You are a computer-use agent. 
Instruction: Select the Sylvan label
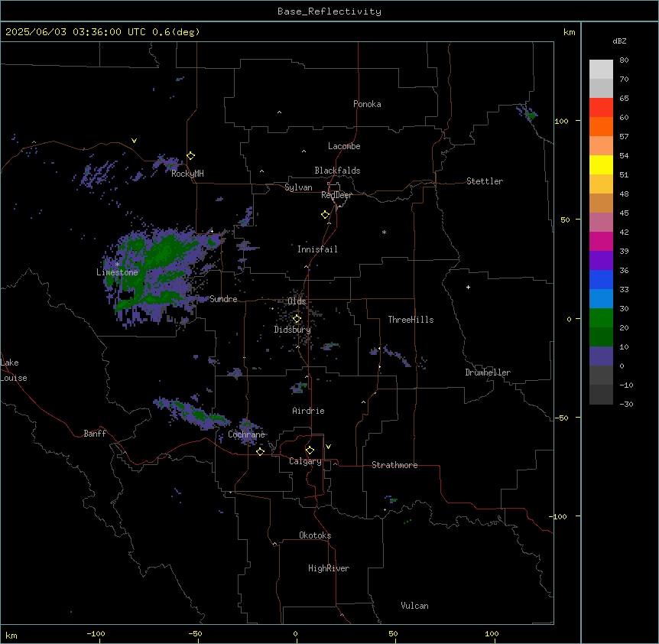click(x=298, y=187)
